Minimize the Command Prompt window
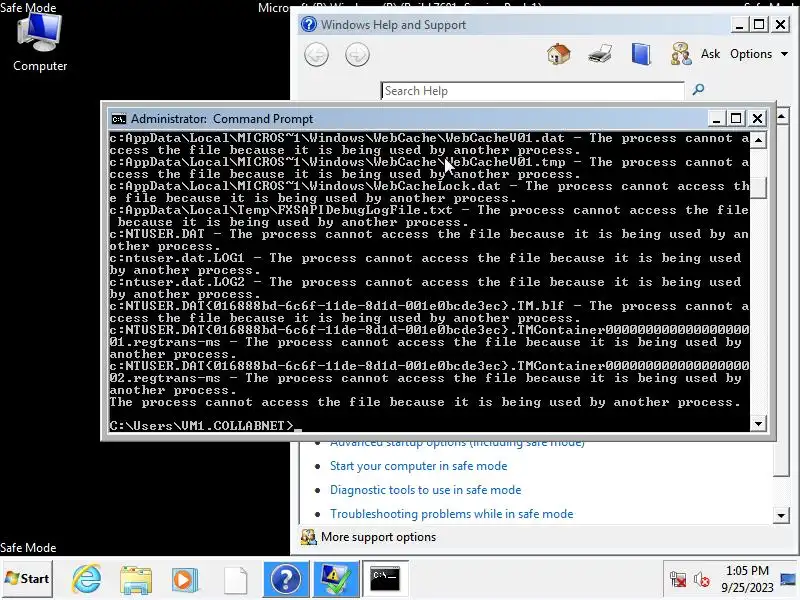 [x=716, y=119]
